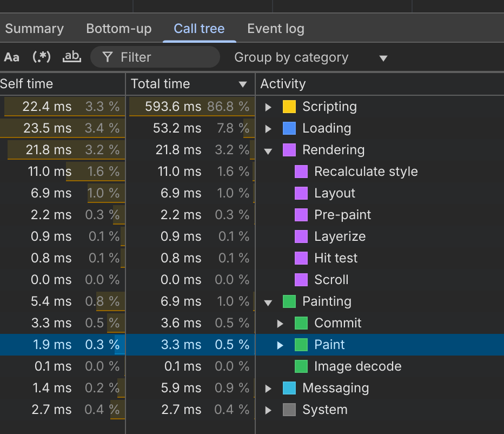The image size is (504, 434).
Task: Click the purple square beside Layerize
Action: [301, 236]
